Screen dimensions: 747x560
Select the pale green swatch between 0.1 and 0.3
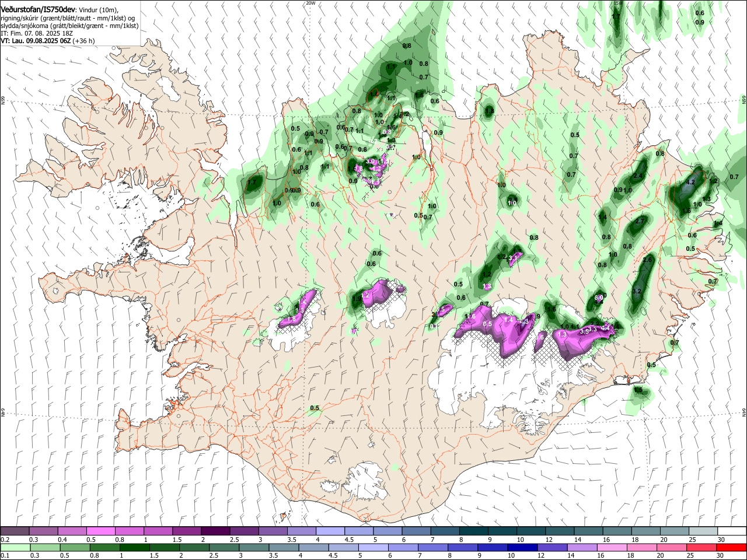click(15, 547)
